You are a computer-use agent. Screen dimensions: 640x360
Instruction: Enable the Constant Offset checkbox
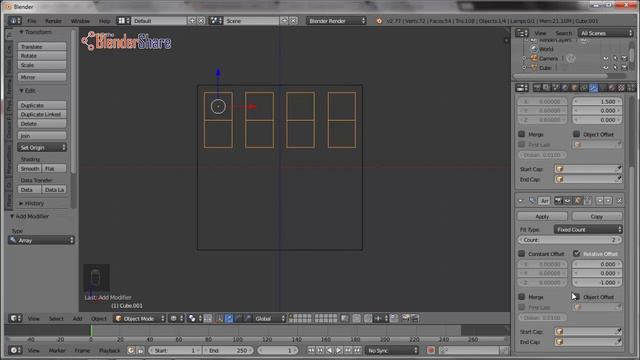[522, 253]
